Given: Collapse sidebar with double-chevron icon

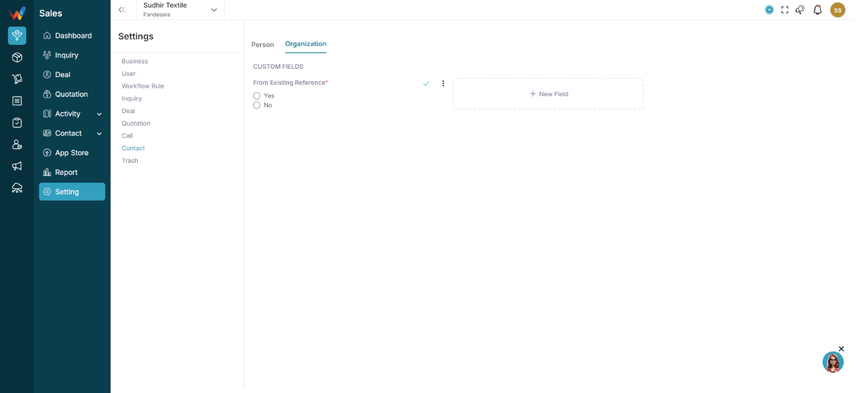Looking at the screenshot, I should point(122,10).
